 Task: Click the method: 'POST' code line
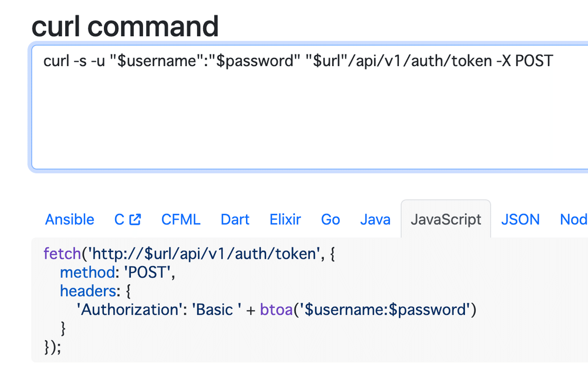pyautogui.click(x=118, y=272)
